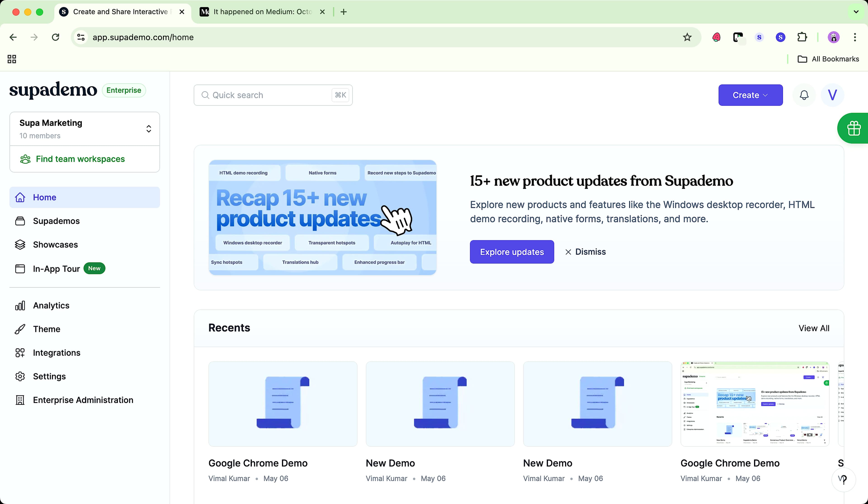Open Analytics in the sidebar
Viewport: 868px width, 504px height.
[x=84, y=305]
